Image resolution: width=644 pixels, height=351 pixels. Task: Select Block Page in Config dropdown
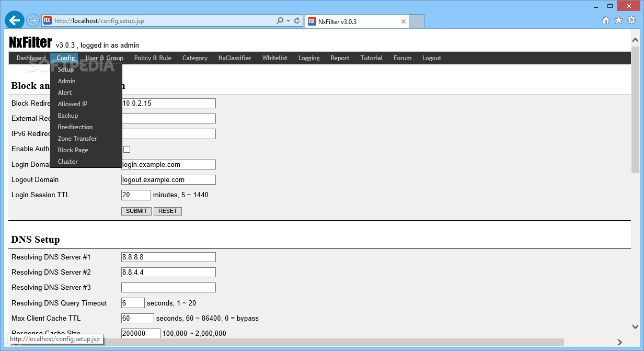[86, 150]
